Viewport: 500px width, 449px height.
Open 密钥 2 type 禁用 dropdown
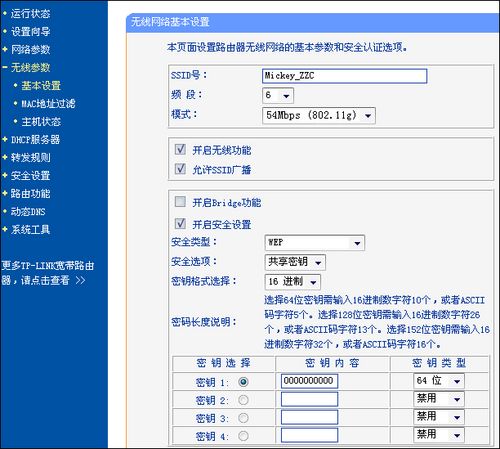[439, 399]
